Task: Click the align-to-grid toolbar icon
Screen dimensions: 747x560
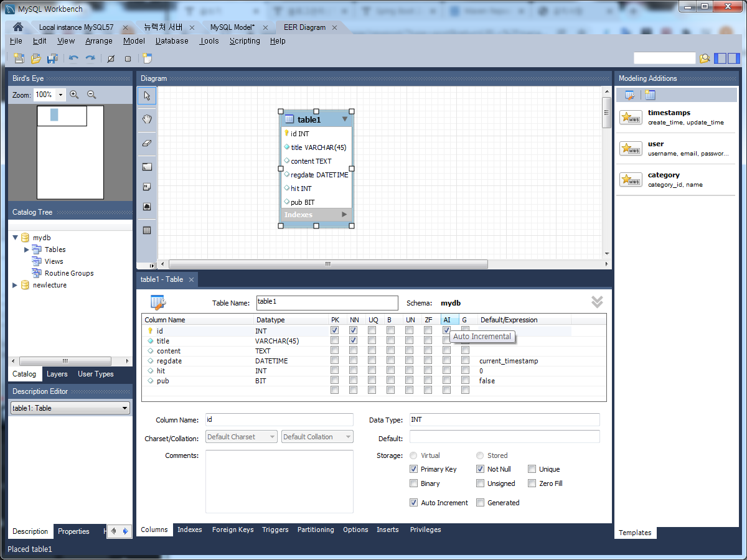Action: coord(128,58)
